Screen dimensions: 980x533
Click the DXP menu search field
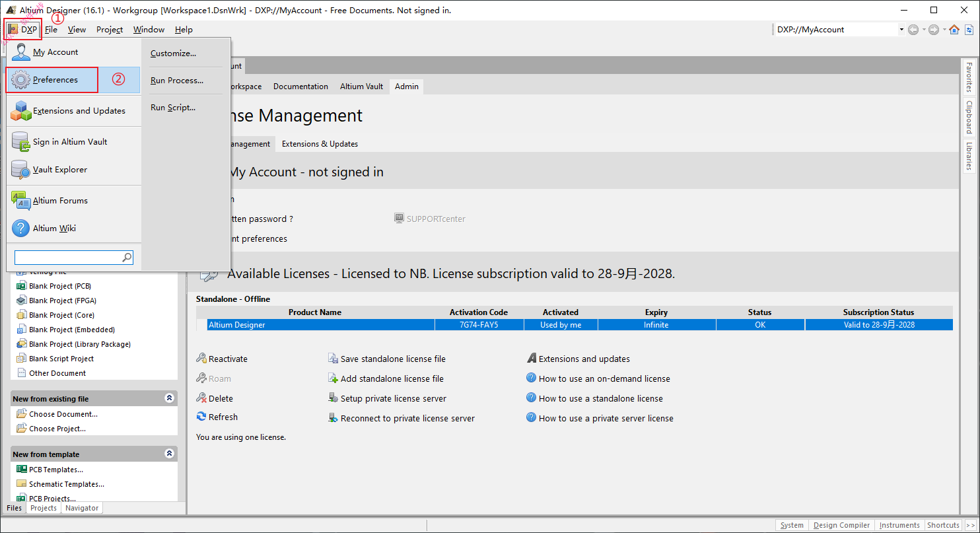pyautogui.click(x=73, y=258)
